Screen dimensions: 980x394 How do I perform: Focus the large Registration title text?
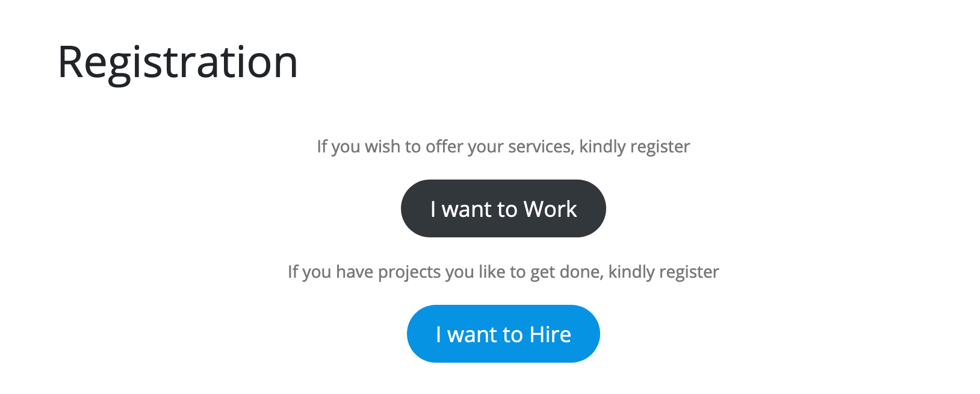178,63
